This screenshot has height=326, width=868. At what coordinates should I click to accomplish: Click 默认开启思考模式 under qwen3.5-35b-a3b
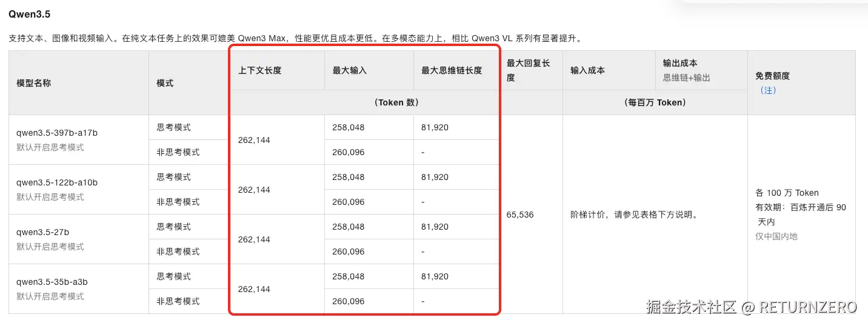[50, 296]
